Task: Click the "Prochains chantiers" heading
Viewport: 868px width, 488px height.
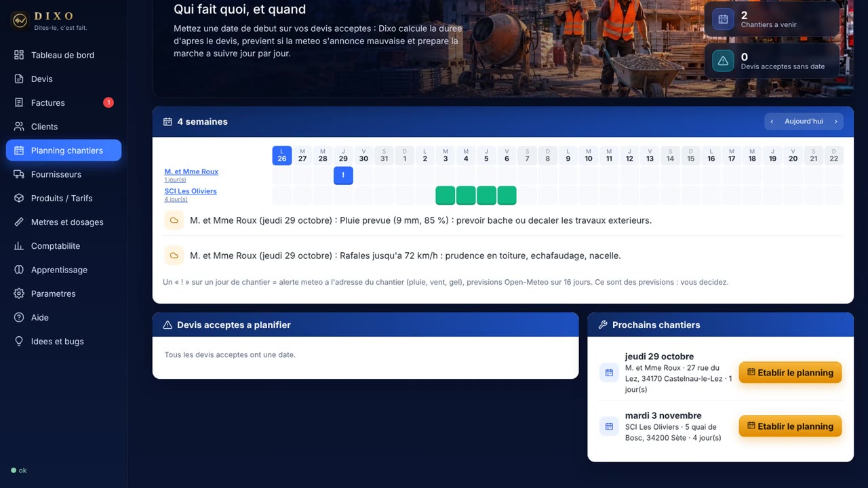Action: [x=656, y=325]
